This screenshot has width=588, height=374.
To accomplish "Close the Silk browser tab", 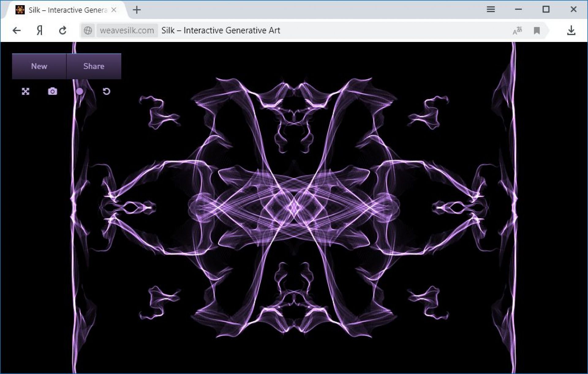I will [x=114, y=10].
